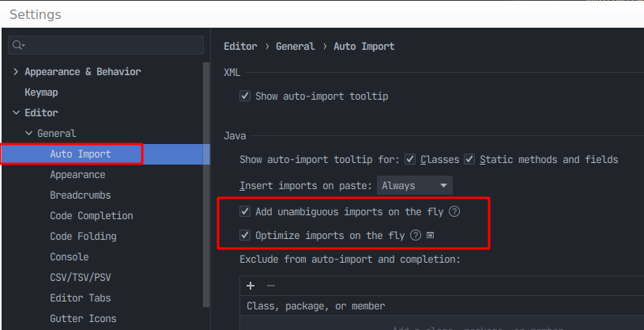Open Gutter Icons settings page
Screen dimensions: 644x330
tap(84, 318)
